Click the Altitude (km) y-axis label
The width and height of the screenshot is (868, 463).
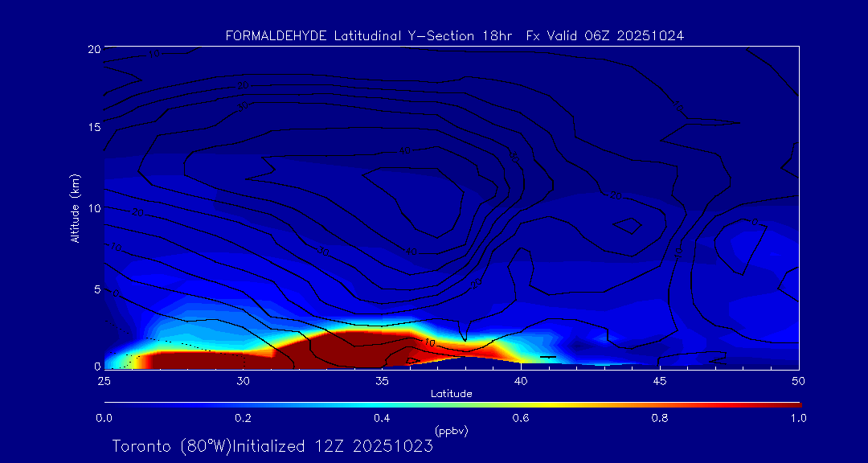(75, 207)
